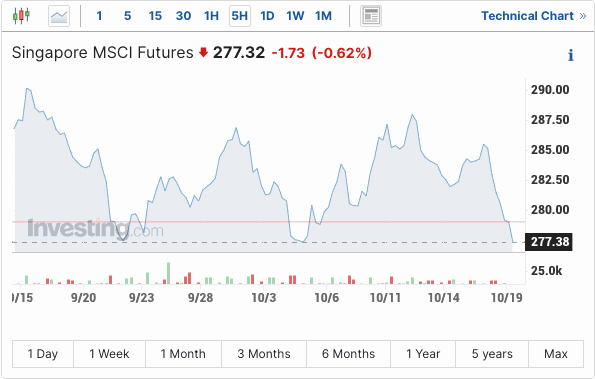Show the 1 Month range
The image size is (595, 379).
click(x=183, y=354)
